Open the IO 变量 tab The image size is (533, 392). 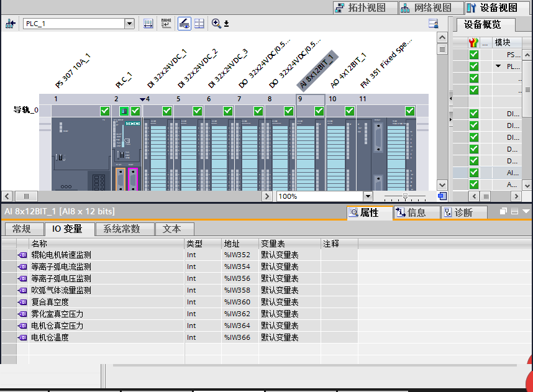[x=70, y=229]
